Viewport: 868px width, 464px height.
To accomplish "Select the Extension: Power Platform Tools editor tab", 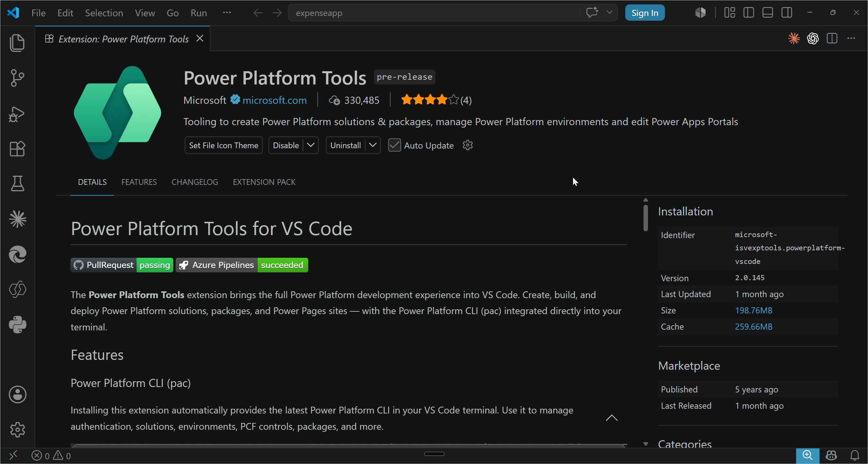I will click(x=123, y=39).
